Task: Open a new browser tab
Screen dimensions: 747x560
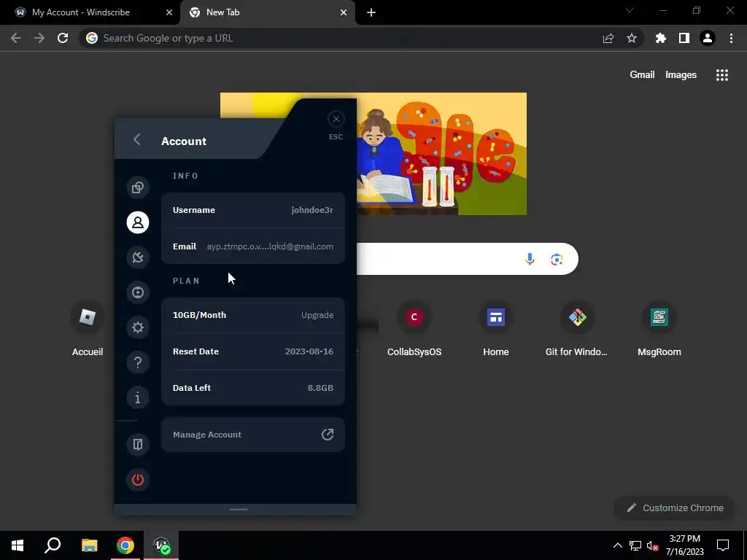Action: coord(371,13)
